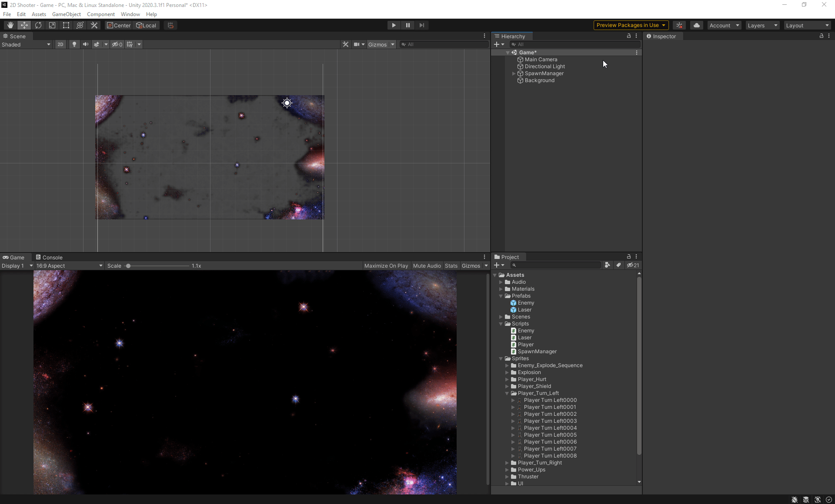
Task: Select the Rotate tool
Action: pyautogui.click(x=38, y=25)
